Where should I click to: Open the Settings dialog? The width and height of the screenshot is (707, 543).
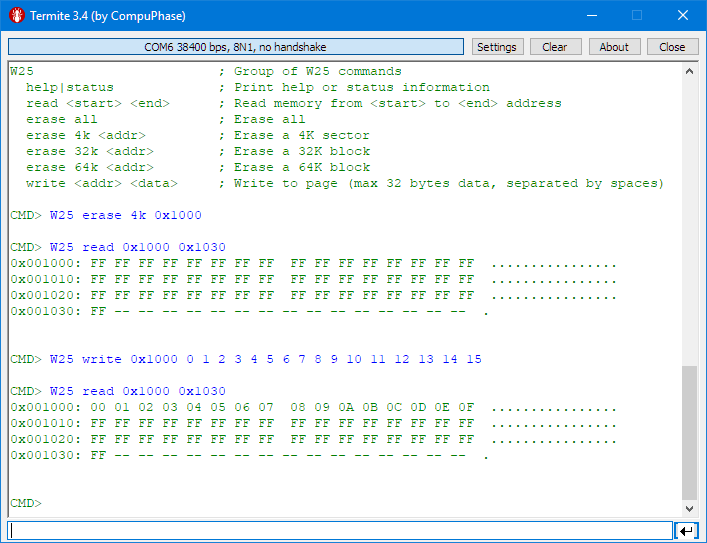point(496,47)
